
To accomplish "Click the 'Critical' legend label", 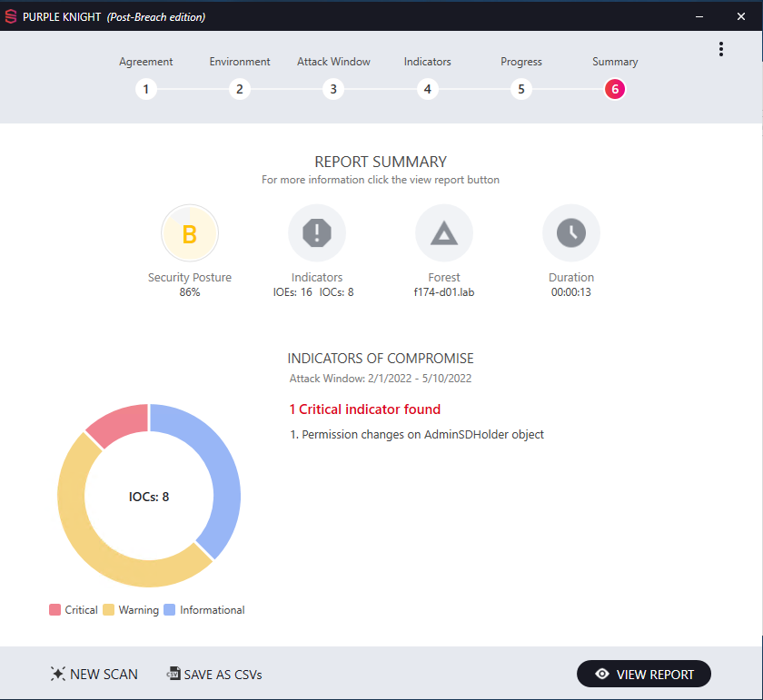I will click(81, 610).
